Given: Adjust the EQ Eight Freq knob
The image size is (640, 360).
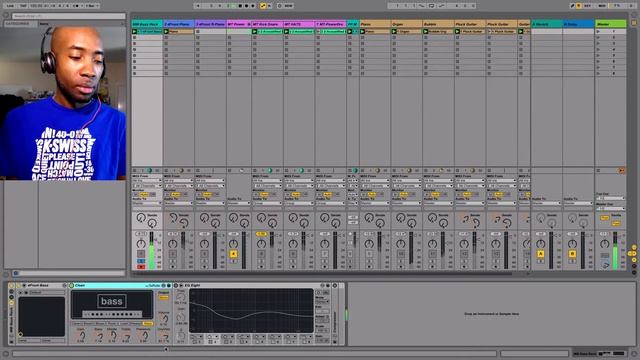Looking at the screenshot, I should 180,297.
